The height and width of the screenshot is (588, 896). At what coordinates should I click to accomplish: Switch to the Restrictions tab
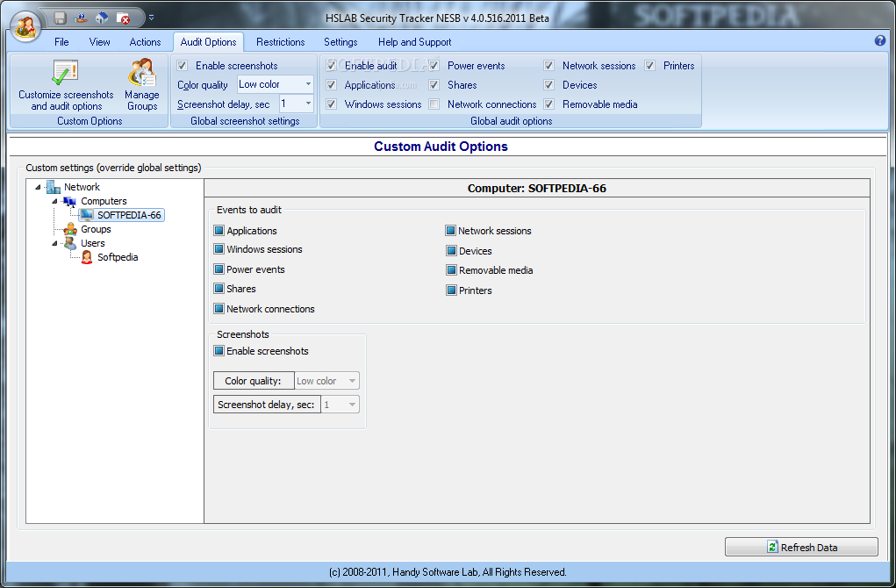click(281, 42)
